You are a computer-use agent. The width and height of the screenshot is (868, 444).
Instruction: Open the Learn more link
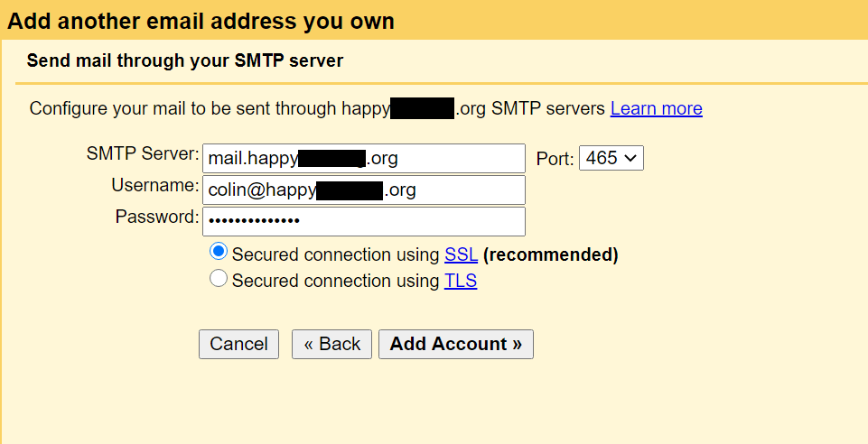click(656, 109)
